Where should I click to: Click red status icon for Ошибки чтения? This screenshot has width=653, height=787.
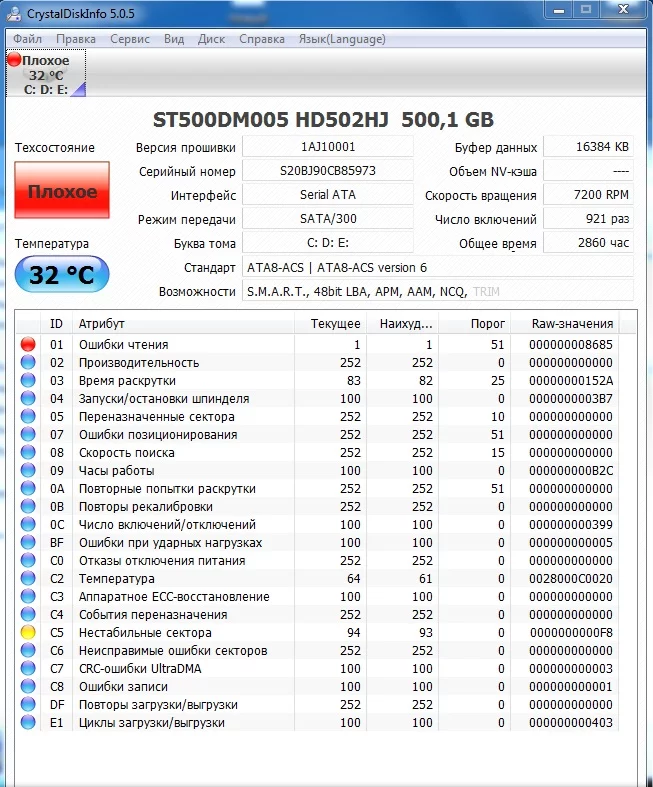[x=28, y=344]
